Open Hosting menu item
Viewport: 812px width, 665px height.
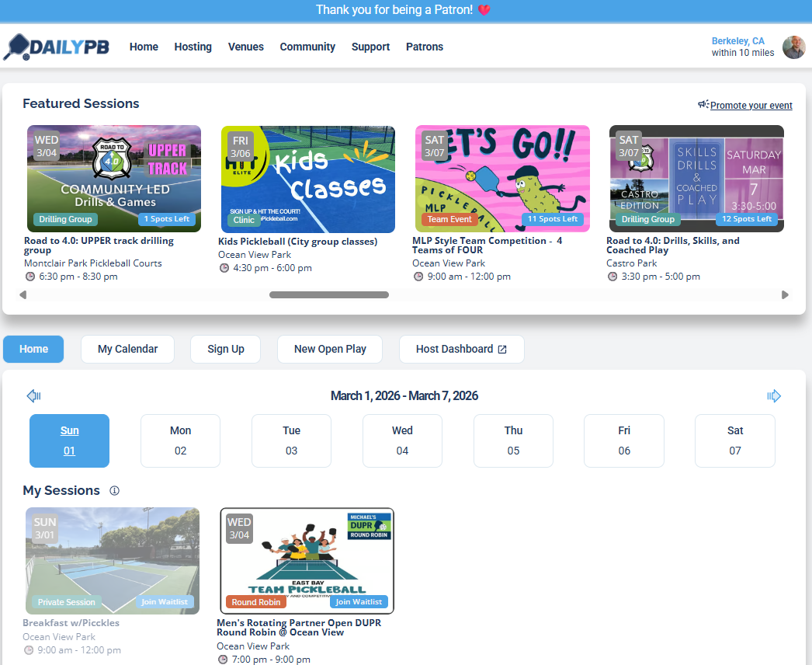point(193,47)
